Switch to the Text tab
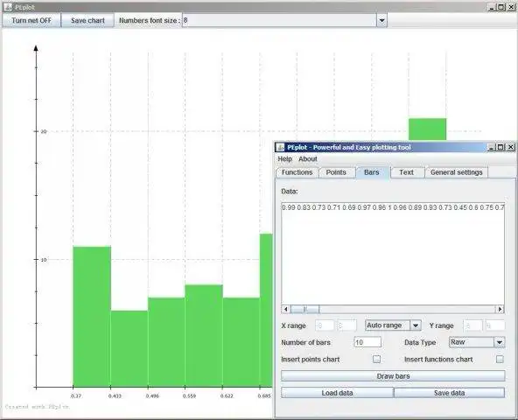The height and width of the screenshot is (420, 518). pos(406,172)
